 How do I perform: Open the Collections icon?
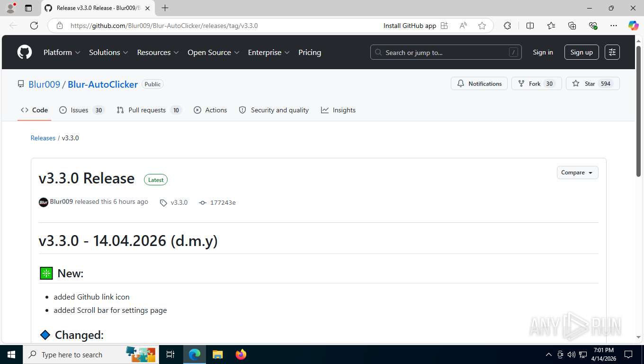[572, 26]
